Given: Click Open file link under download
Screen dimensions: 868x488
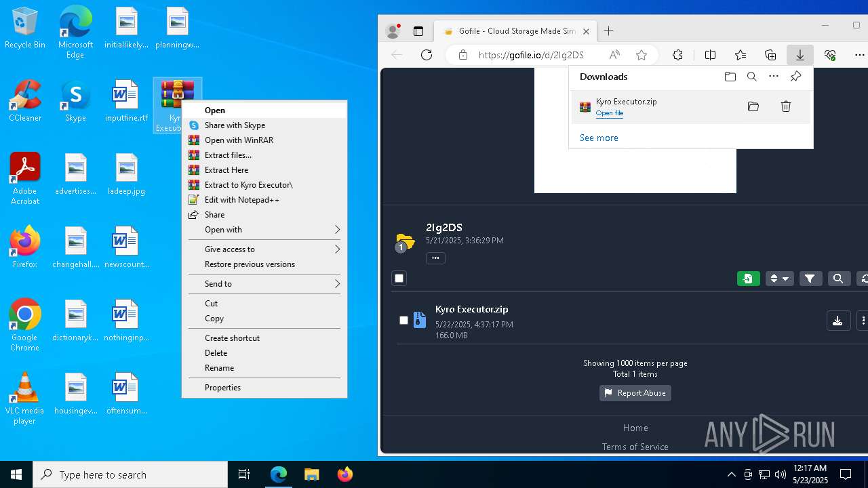Looking at the screenshot, I should point(610,113).
